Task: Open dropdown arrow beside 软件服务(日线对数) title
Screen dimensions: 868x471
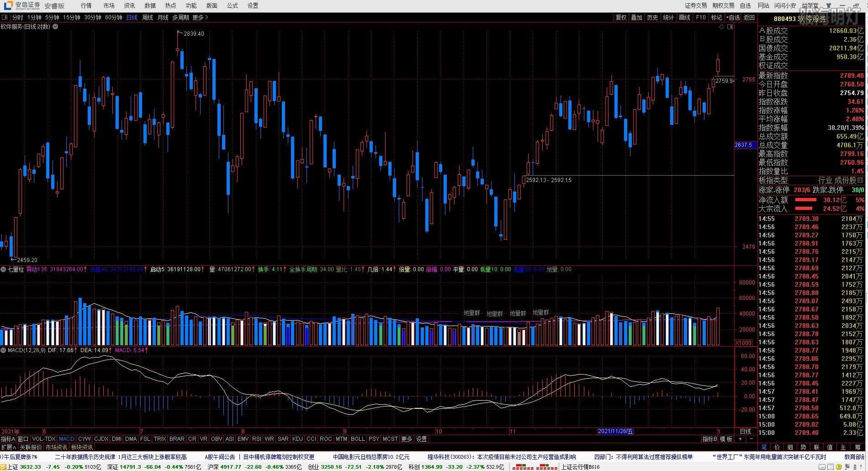Action: pos(55,27)
